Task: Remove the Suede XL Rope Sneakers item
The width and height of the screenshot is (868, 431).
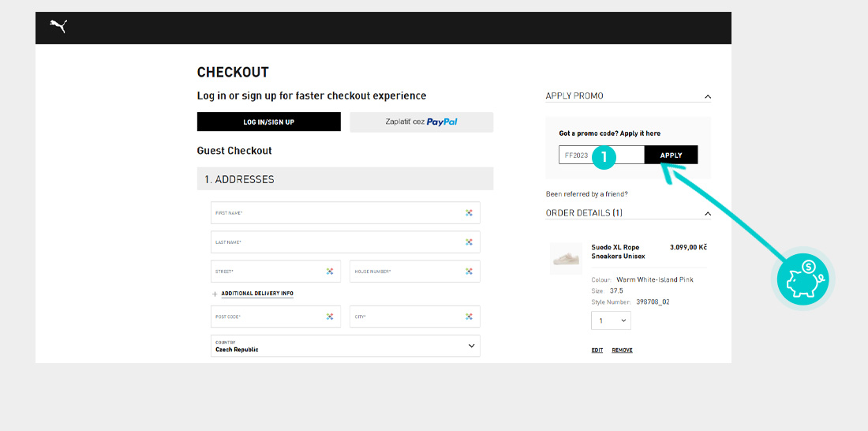Action: click(x=622, y=350)
